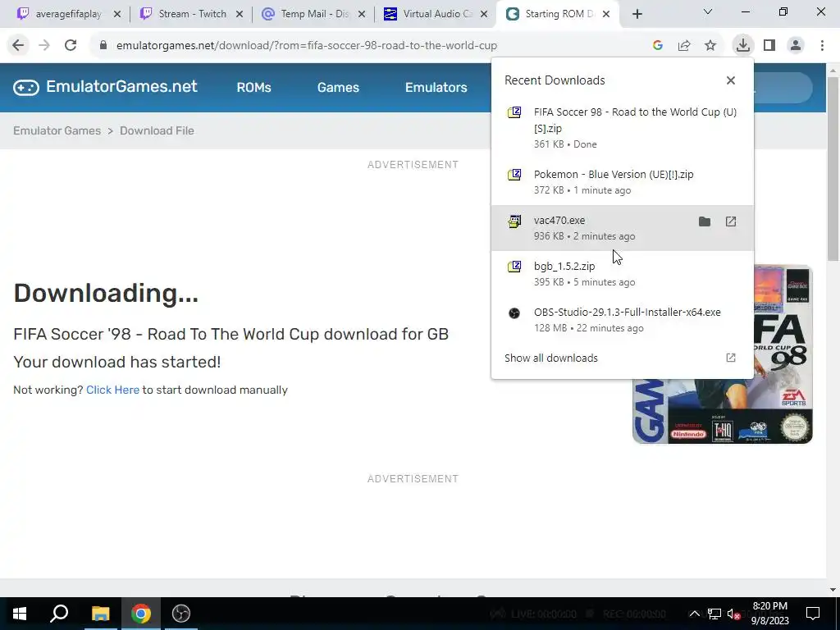Open the EmulatorGames.net logo link
Image resolution: width=840 pixels, height=630 pixels.
[x=106, y=87]
